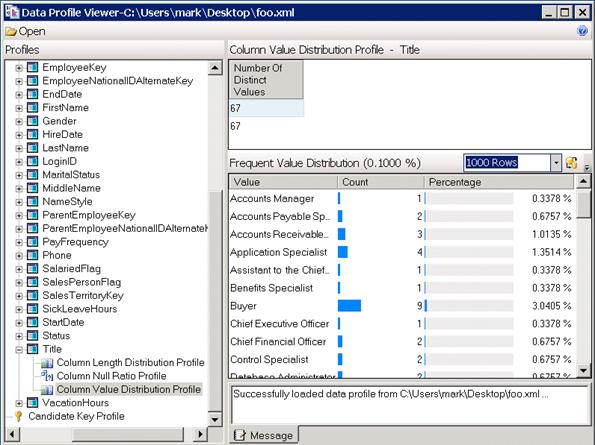The height and width of the screenshot is (445, 595).
Task: Expand the SickLeaveHours node
Action: click(19, 309)
